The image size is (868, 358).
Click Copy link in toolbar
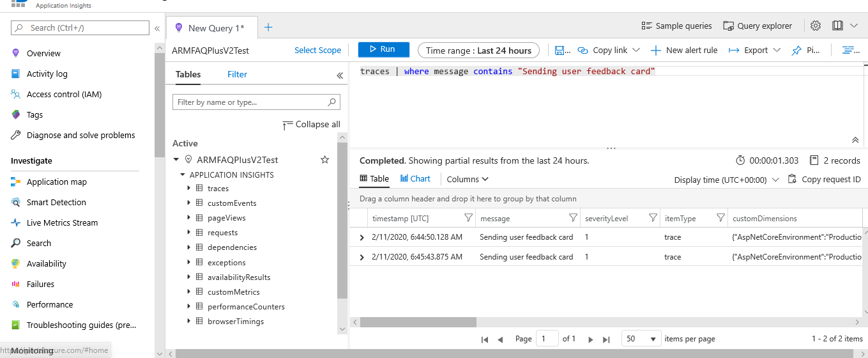click(602, 51)
